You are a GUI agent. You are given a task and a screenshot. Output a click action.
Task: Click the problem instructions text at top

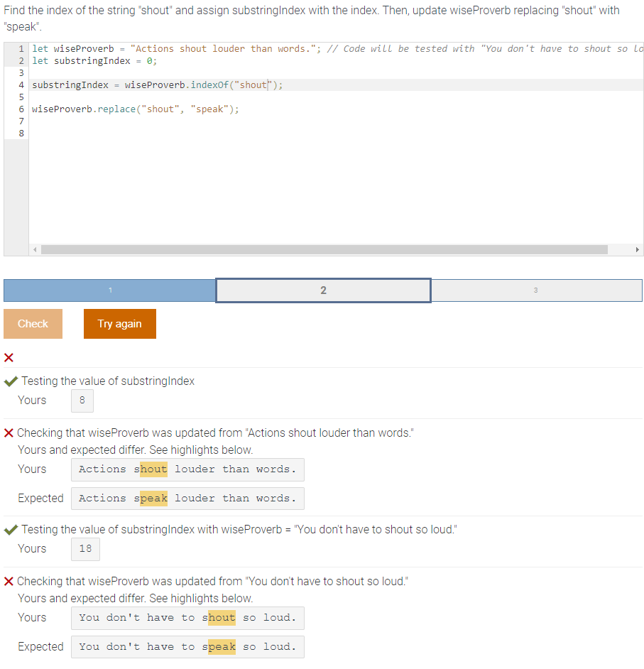[312, 18]
